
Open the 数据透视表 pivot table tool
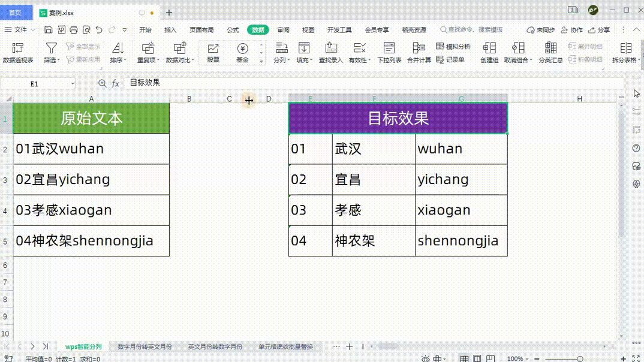[x=17, y=53]
